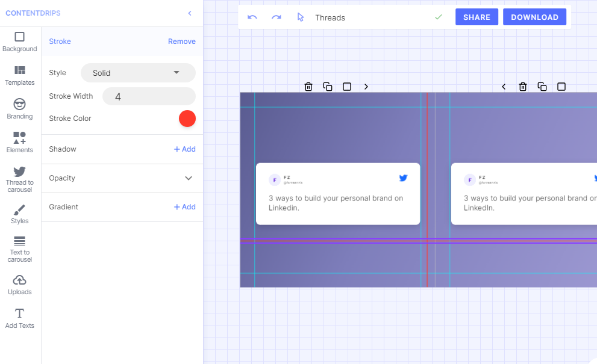Open the stroke Style dropdown
This screenshot has width=597, height=364.
(138, 73)
